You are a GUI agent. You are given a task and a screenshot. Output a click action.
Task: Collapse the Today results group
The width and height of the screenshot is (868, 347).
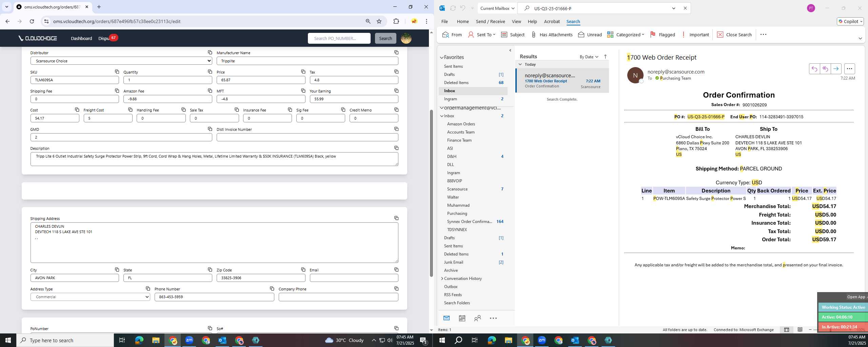520,64
